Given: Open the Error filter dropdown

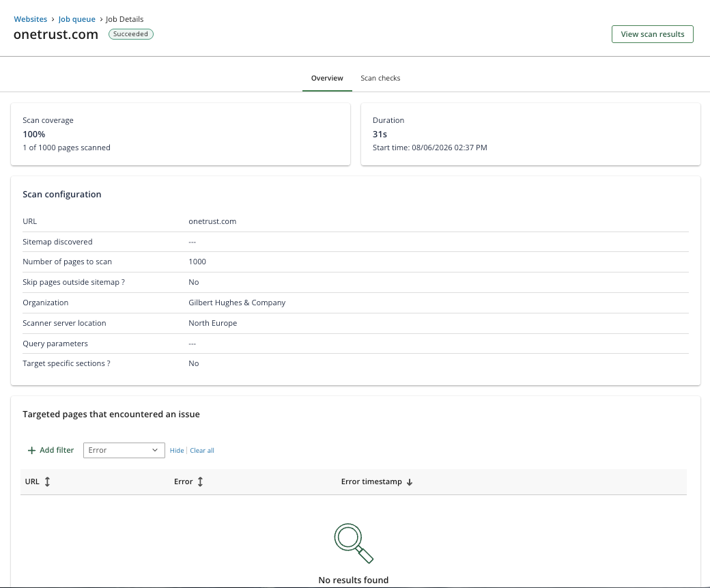Looking at the screenshot, I should tap(124, 450).
